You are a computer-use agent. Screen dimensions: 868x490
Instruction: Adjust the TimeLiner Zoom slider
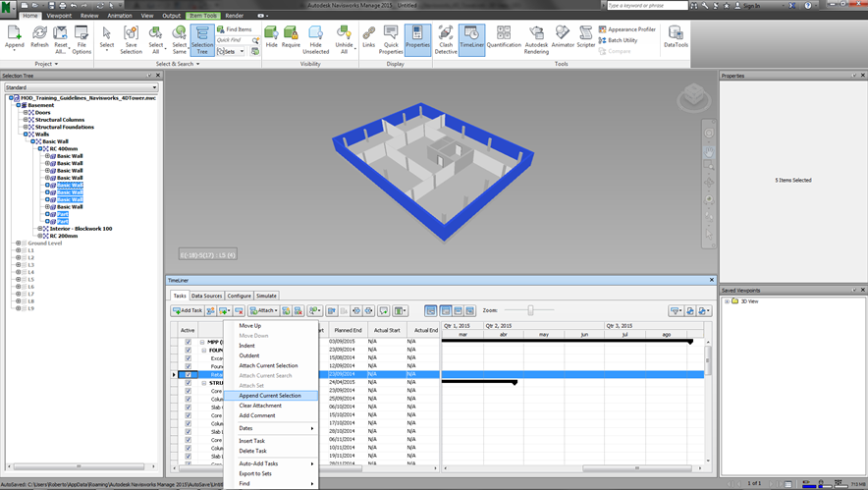click(530, 310)
